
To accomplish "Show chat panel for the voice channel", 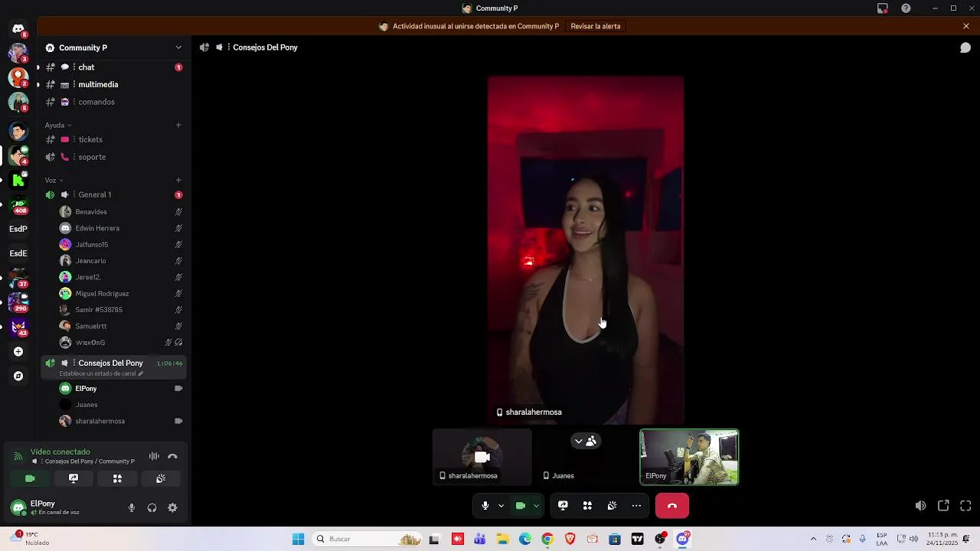I will click(965, 47).
